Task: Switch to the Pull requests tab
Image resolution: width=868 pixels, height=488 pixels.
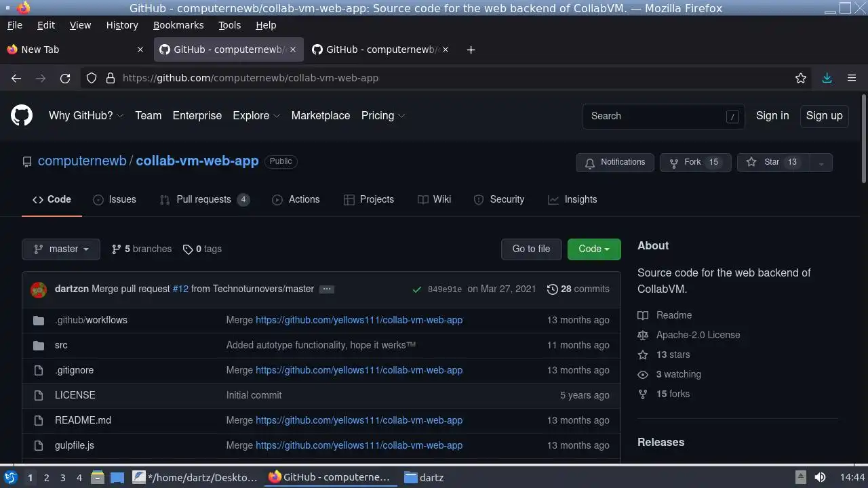Action: [205, 200]
